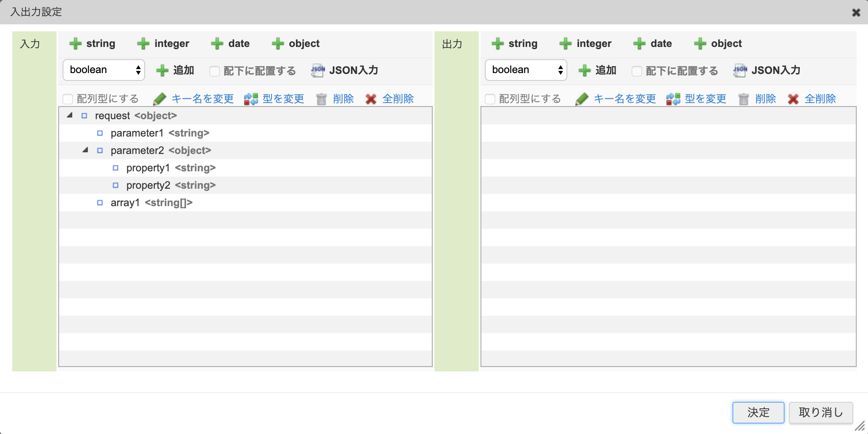Enable 配下に配置する checkbox in output panel
The height and width of the screenshot is (434, 868).
pyautogui.click(x=637, y=71)
